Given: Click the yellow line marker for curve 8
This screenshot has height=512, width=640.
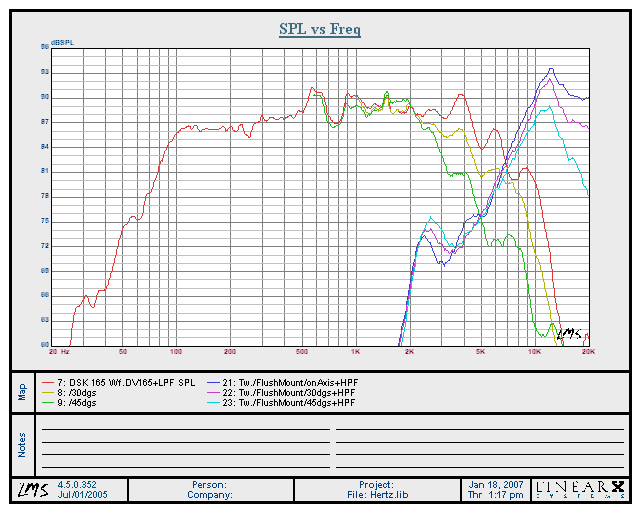Looking at the screenshot, I should pyautogui.click(x=46, y=393).
